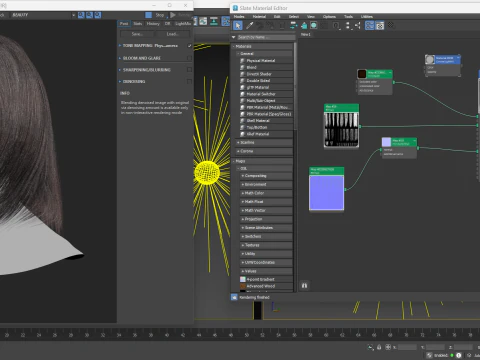Click the lock selection icon in status bar

coord(379,347)
